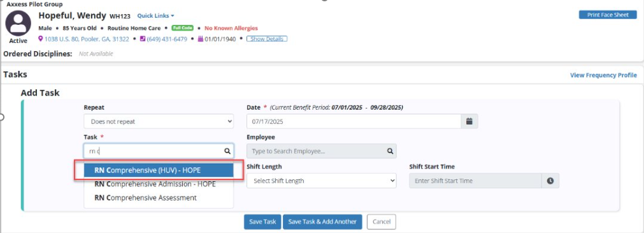Click the clock icon for Shift Start Time

(551, 181)
